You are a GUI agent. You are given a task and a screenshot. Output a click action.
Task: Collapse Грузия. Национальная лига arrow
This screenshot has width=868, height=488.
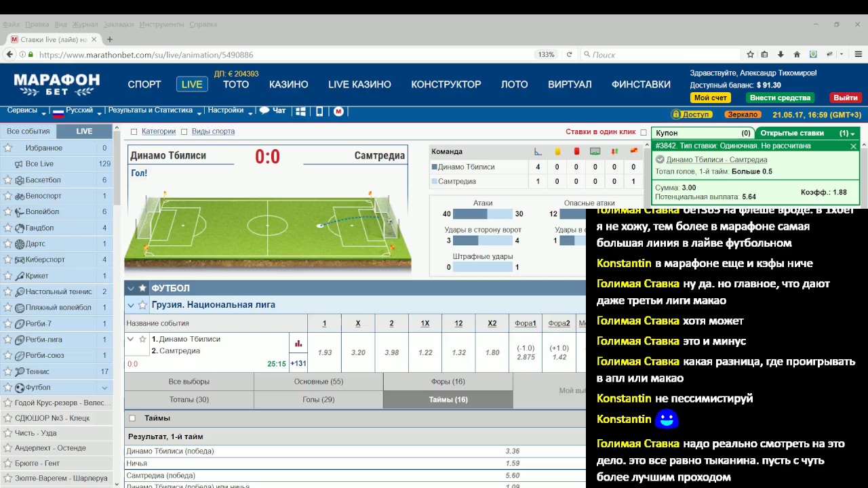coord(131,306)
